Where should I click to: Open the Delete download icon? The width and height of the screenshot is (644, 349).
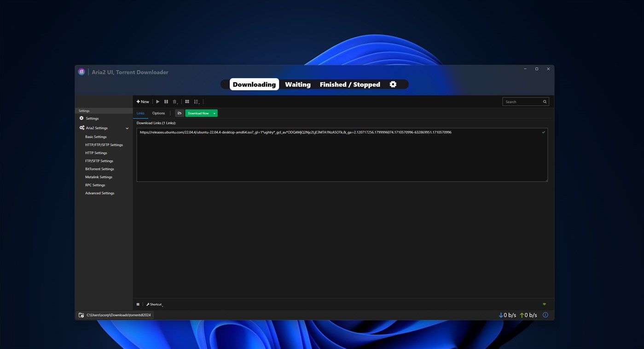click(x=174, y=101)
